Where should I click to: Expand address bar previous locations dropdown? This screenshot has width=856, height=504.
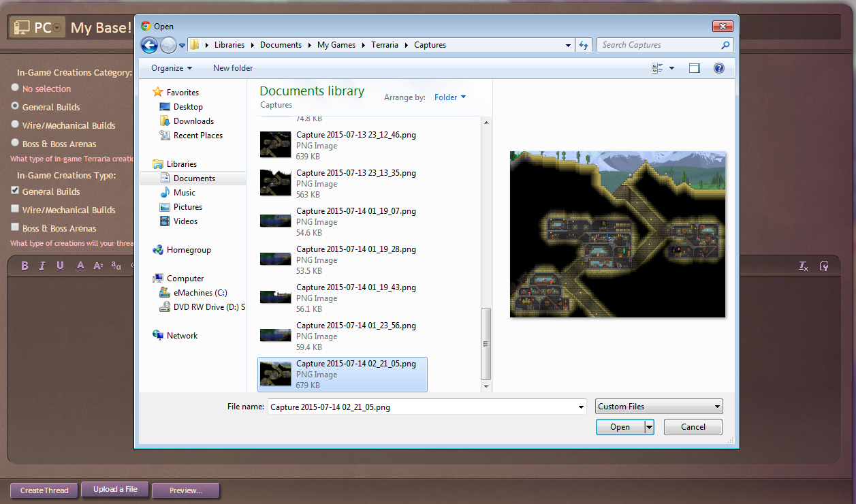pos(569,46)
